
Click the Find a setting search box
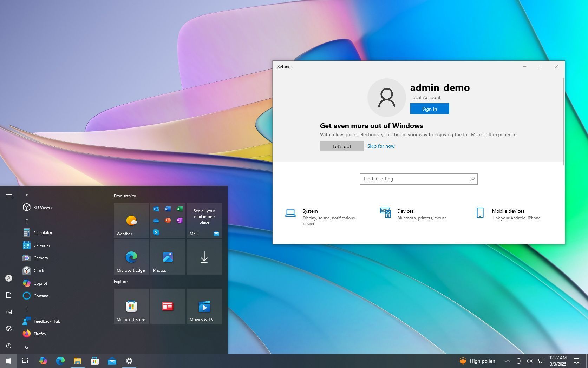pos(418,179)
